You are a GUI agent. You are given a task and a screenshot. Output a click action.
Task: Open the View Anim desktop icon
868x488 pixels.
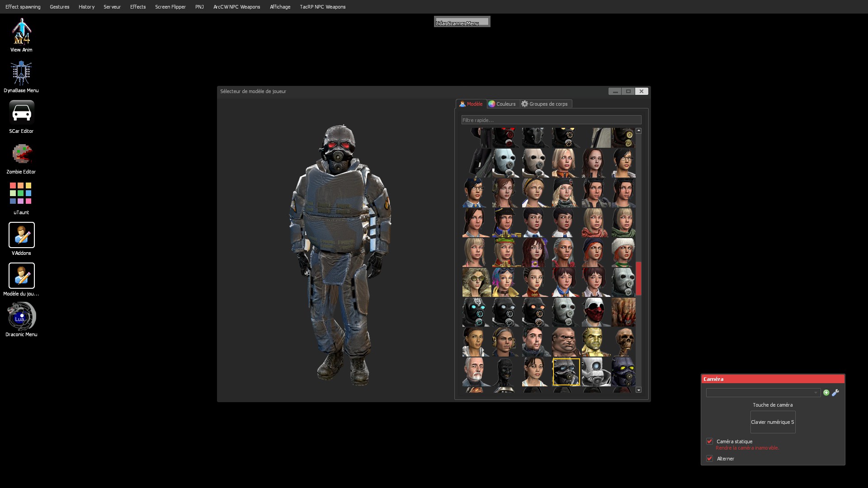click(x=21, y=32)
